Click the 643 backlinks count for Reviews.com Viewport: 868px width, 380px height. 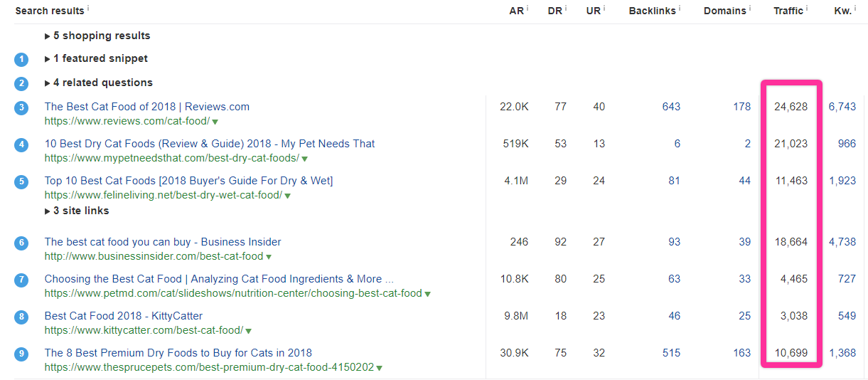pos(670,107)
